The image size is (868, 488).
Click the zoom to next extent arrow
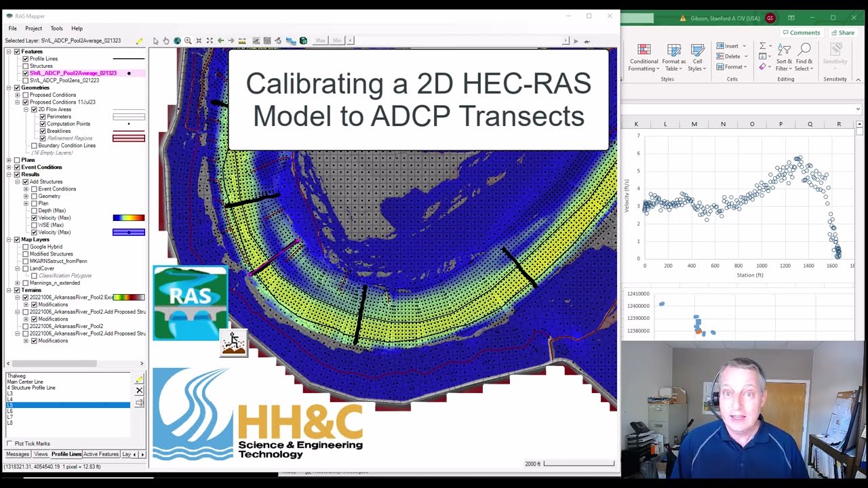pos(231,41)
